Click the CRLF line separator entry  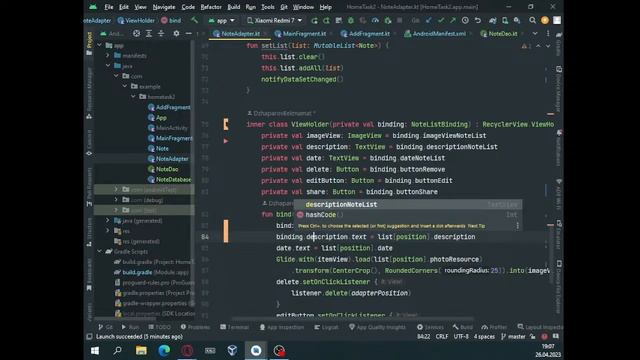click(x=442, y=337)
